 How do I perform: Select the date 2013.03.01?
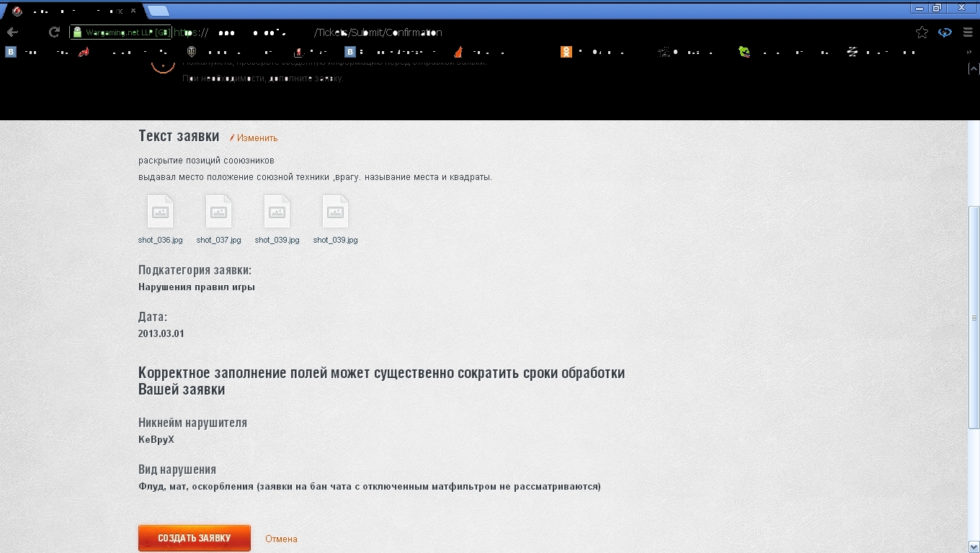(x=161, y=333)
